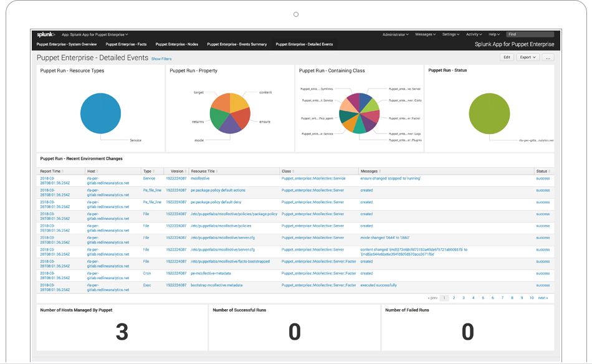Click the blue Service pie in Resource Types
Image resolution: width=592 pixels, height=364 pixels.
(x=100, y=113)
